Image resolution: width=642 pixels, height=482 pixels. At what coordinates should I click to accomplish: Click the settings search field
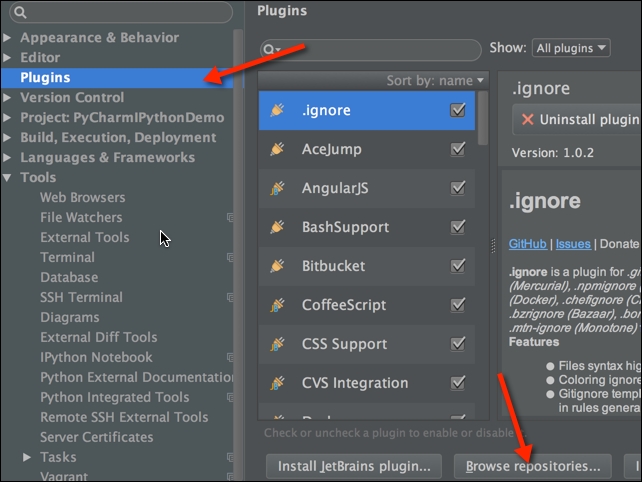[121, 12]
